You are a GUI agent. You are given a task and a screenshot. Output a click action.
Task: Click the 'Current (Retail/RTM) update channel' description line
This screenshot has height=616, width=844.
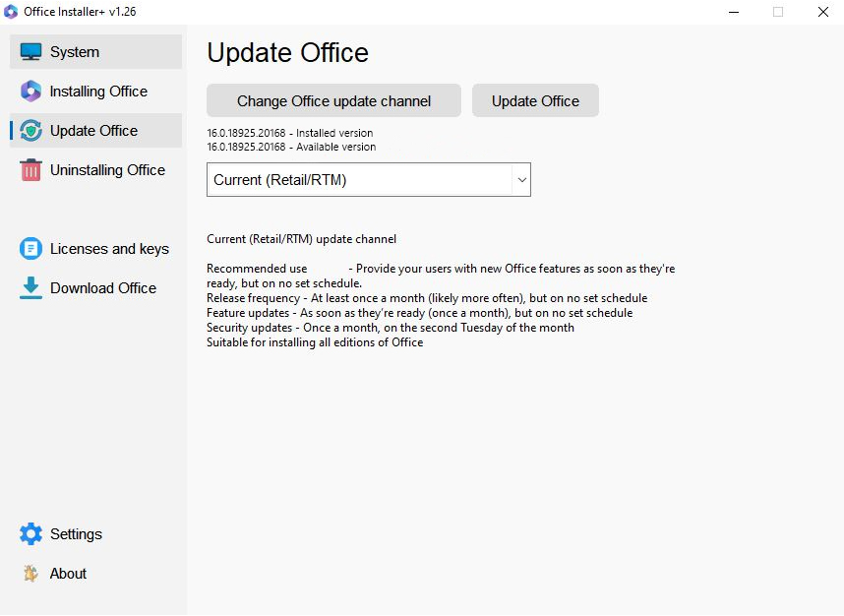pyautogui.click(x=301, y=239)
